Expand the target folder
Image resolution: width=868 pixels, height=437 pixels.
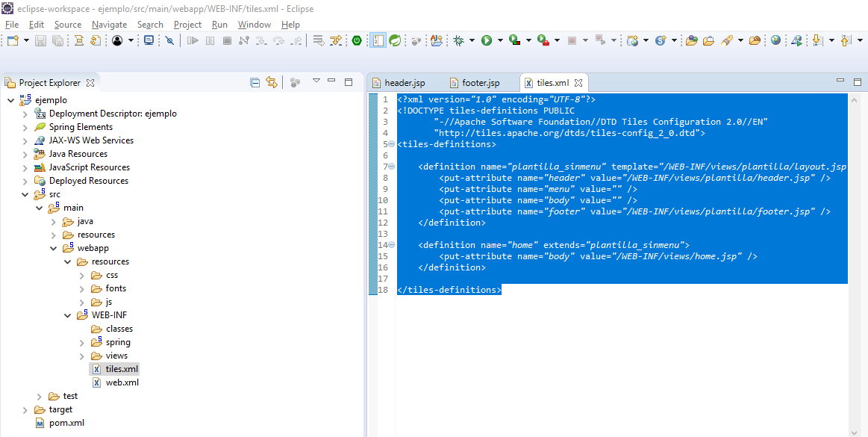pos(25,410)
